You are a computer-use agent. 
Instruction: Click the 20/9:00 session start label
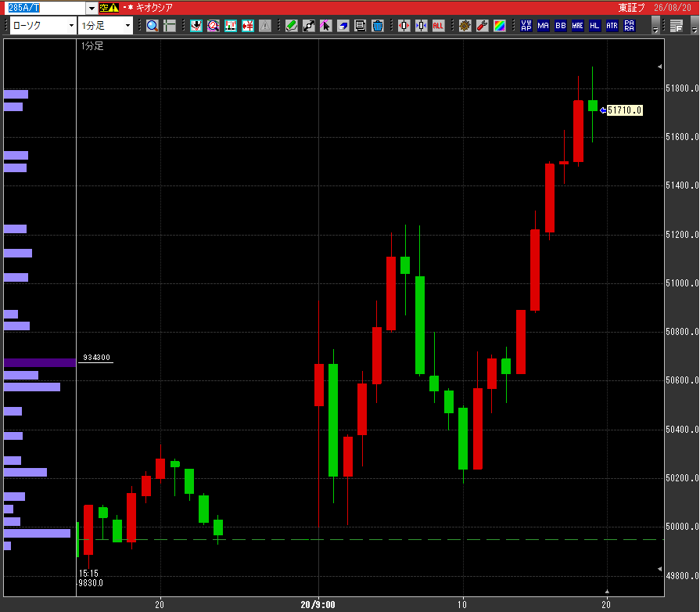pyautogui.click(x=318, y=605)
